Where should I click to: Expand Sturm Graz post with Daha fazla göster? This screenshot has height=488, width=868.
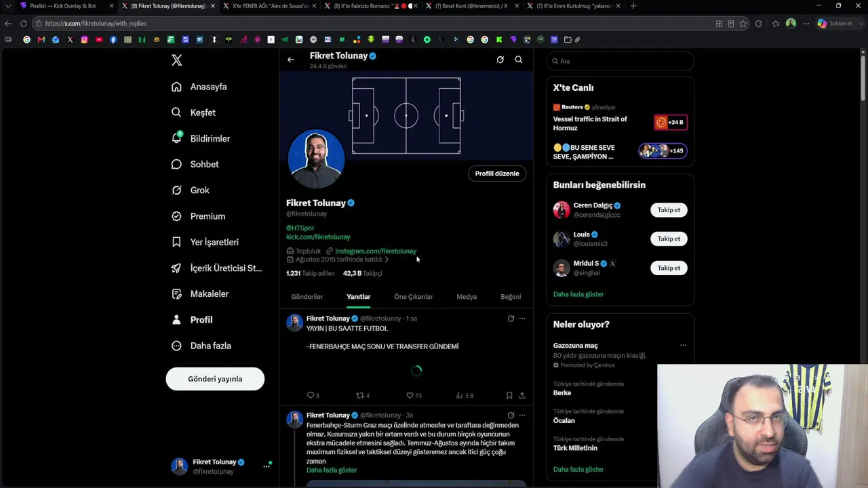[x=332, y=470]
